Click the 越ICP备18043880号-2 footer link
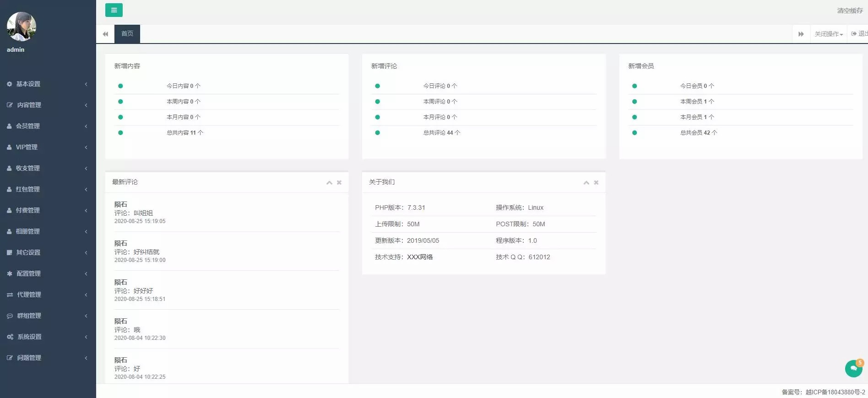 pos(835,392)
